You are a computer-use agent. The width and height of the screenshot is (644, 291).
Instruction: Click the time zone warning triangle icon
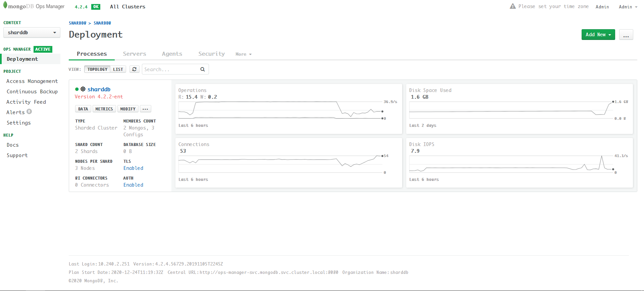pyautogui.click(x=513, y=6)
